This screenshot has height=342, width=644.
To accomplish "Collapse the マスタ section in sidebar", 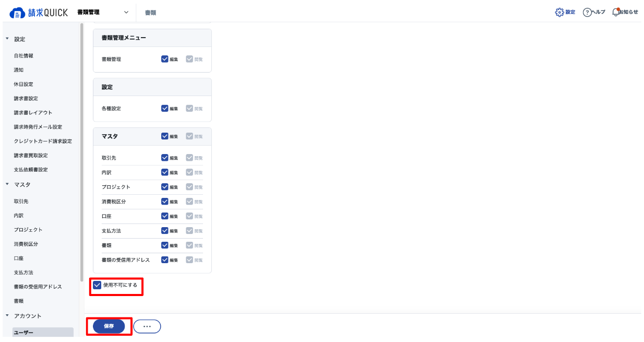I will 7,185.
